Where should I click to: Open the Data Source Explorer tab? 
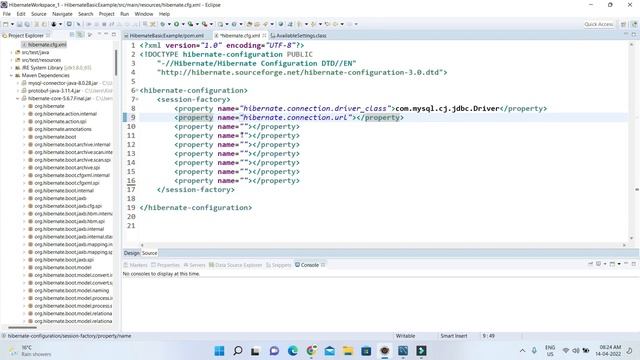(236, 265)
